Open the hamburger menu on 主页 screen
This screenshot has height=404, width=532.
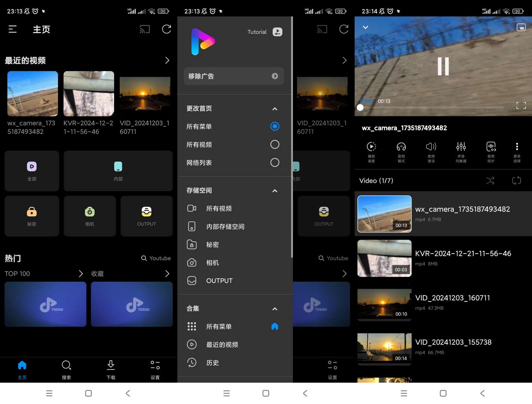pyautogui.click(x=13, y=29)
